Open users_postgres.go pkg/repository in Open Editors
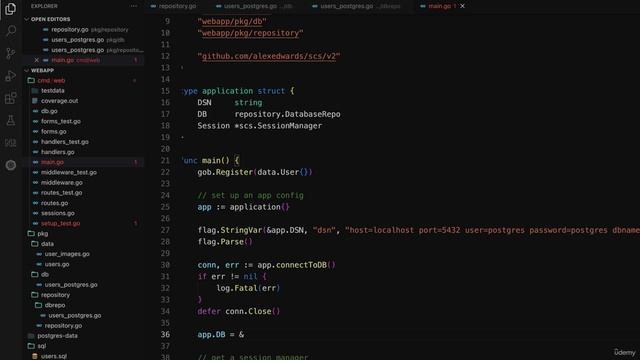The image size is (640, 360). [x=78, y=50]
